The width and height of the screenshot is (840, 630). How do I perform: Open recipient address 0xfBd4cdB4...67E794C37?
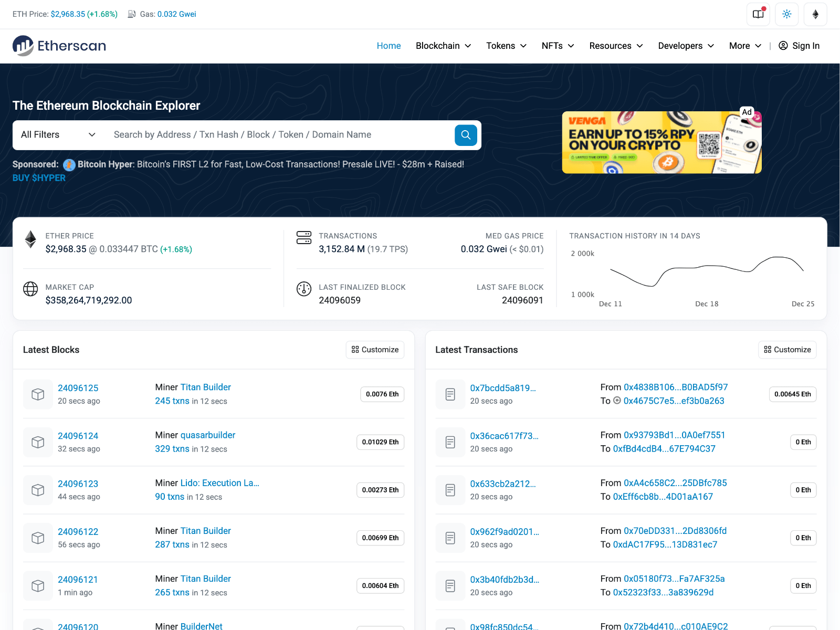click(x=664, y=449)
